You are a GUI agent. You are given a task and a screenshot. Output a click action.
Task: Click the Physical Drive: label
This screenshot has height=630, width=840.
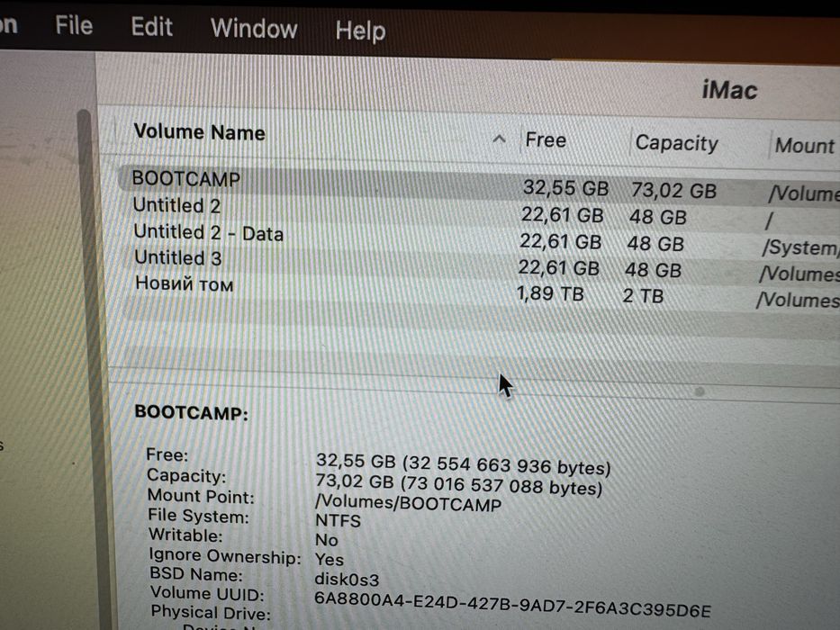pos(211,612)
